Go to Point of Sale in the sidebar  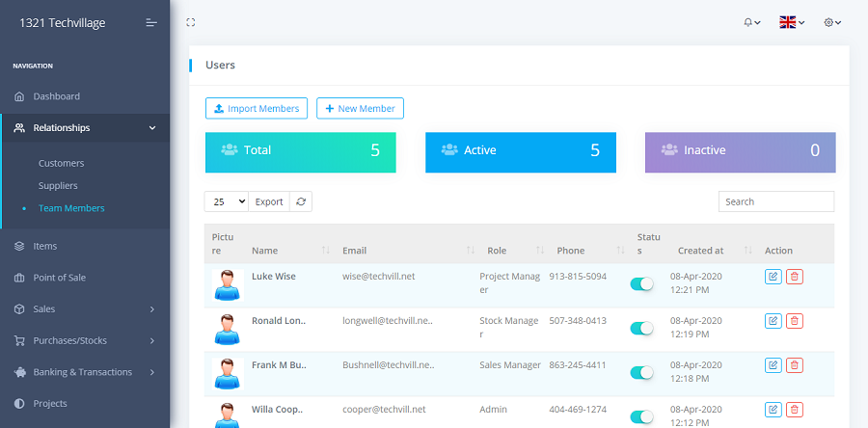pos(60,278)
